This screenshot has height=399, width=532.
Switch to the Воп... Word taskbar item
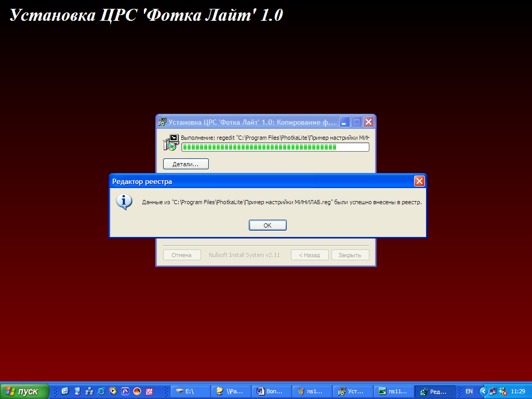(x=272, y=391)
